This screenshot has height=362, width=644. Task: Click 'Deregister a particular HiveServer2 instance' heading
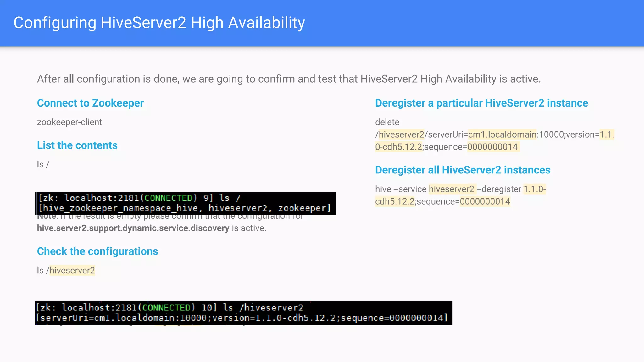click(481, 103)
